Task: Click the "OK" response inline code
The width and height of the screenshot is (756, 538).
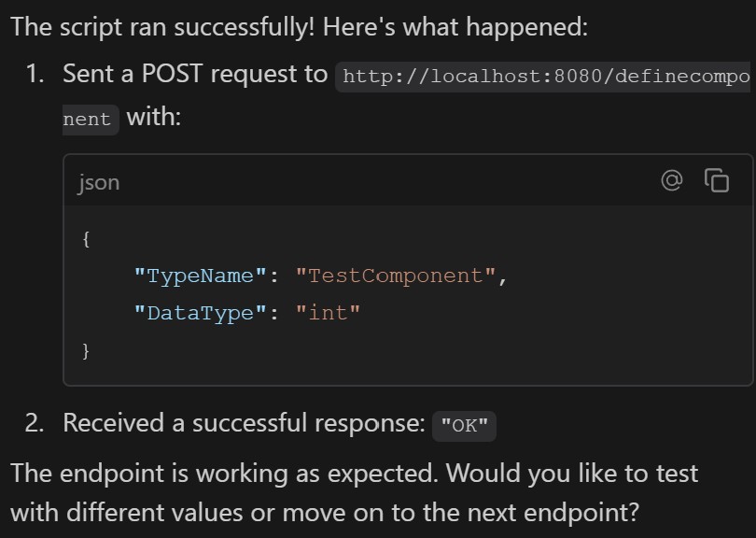Action: click(x=464, y=426)
